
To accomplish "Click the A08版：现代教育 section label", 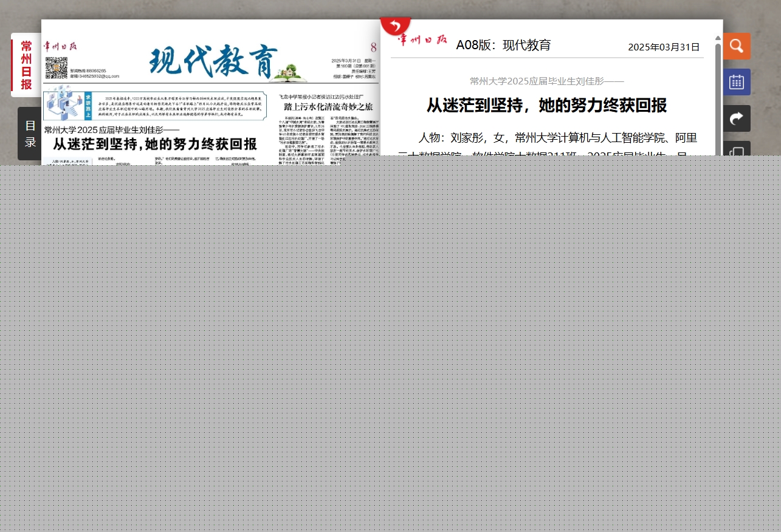I will click(503, 45).
